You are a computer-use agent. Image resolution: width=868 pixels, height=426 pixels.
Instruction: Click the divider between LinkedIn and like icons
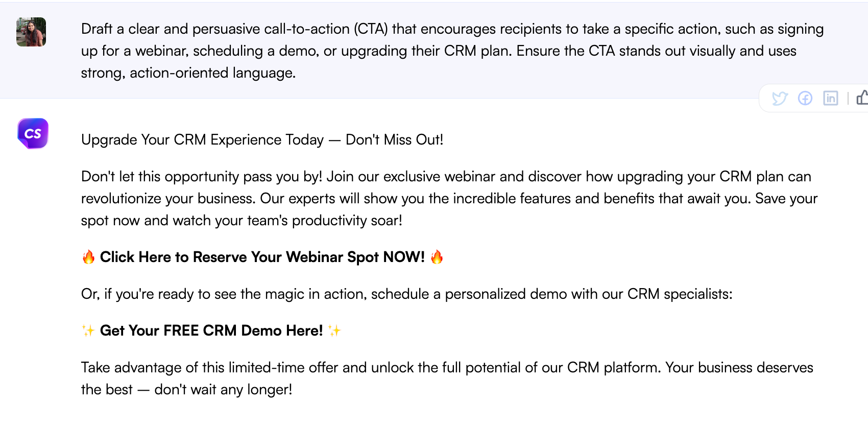point(847,98)
